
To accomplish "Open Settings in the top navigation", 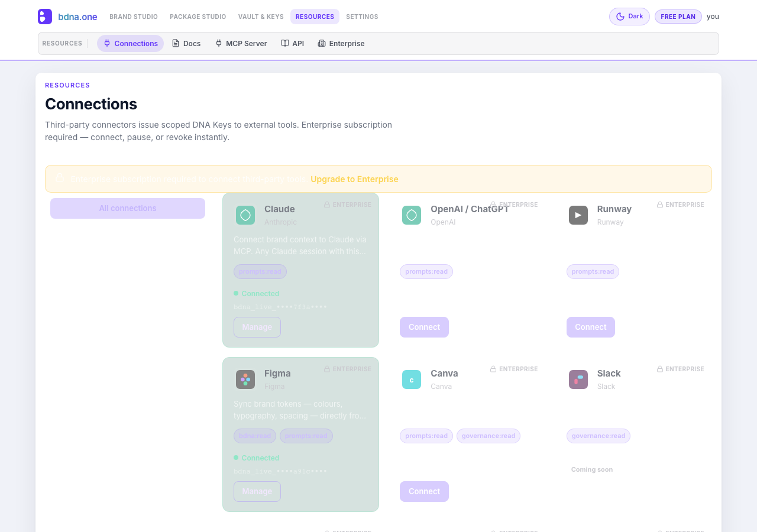I will point(362,17).
